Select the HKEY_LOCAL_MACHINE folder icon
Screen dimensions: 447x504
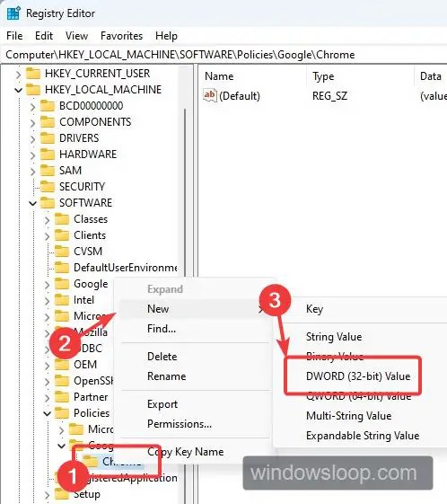point(32,89)
